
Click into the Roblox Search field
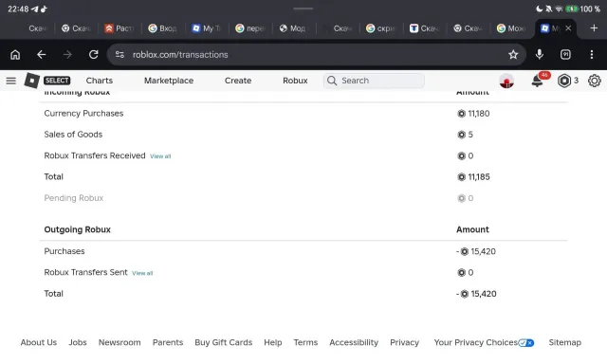coord(374,81)
